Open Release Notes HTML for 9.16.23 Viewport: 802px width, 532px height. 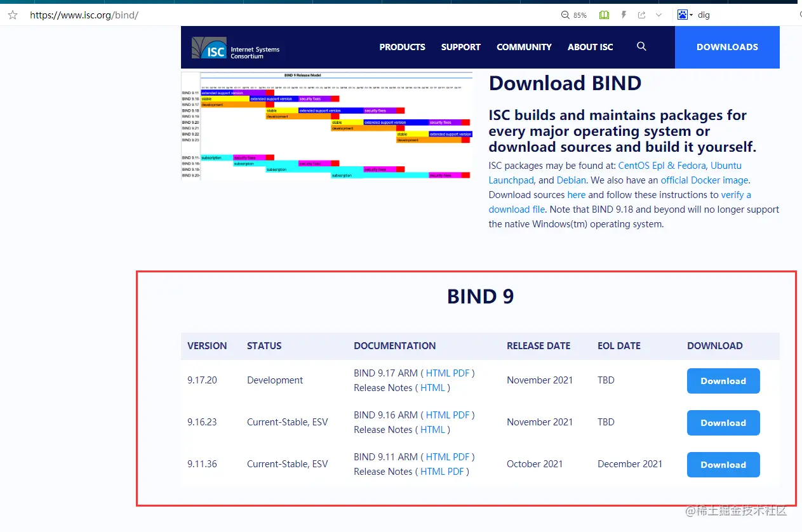click(433, 430)
